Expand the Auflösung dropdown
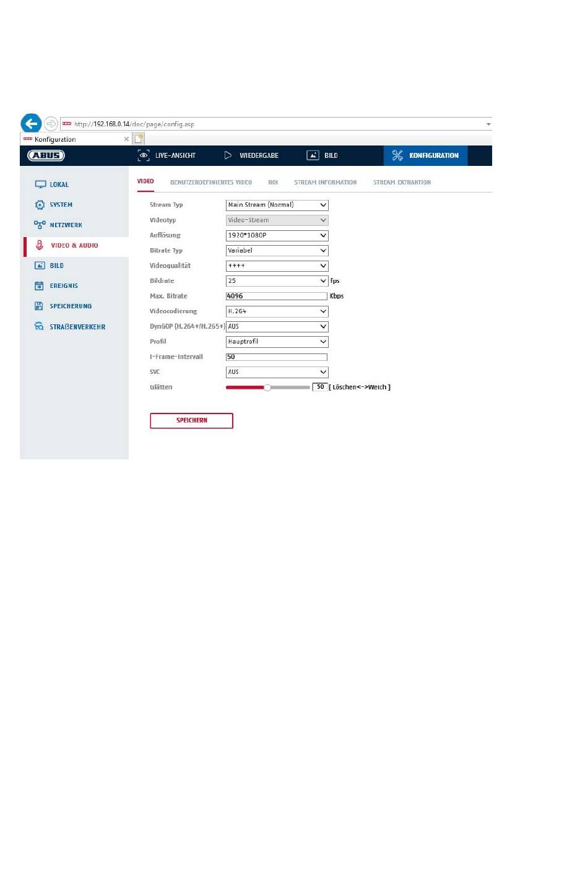The image size is (588, 879). (277, 235)
